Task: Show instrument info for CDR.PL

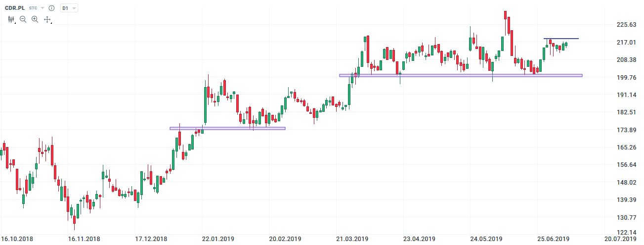Action: tap(51, 8)
